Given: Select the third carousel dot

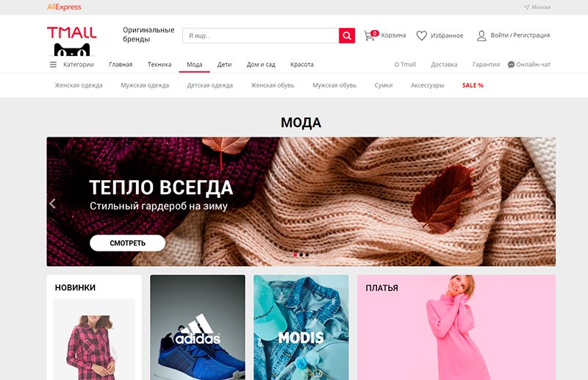Looking at the screenshot, I should 307,255.
